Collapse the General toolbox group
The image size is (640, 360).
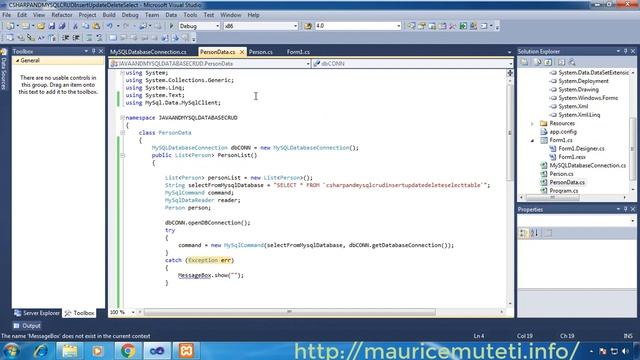18,60
